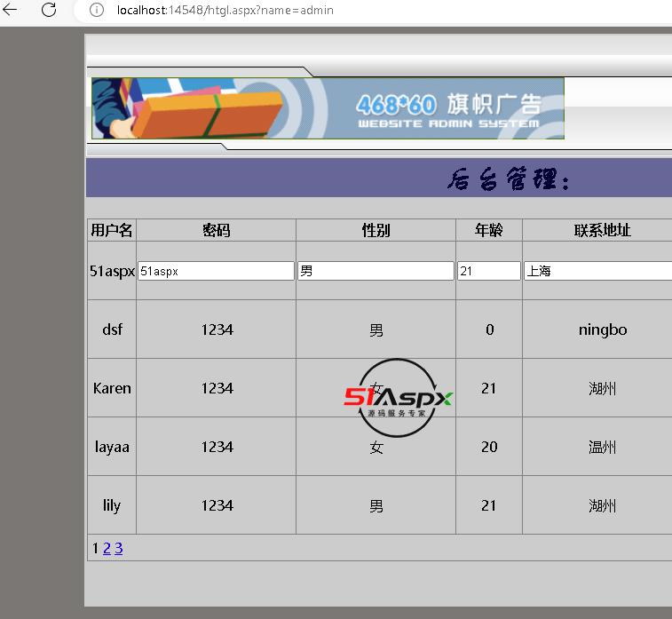Edit the password field containing 51aspx
This screenshot has width=672, height=619.
tap(216, 271)
